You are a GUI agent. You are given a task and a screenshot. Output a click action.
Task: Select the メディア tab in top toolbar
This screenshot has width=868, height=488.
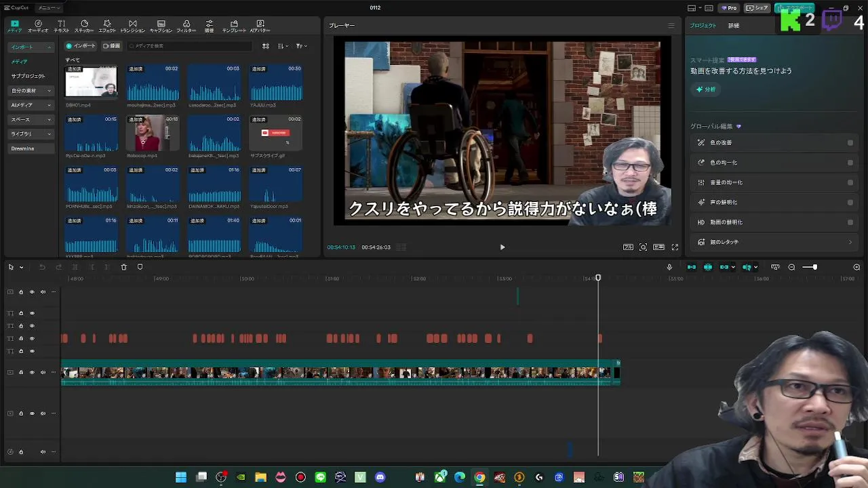[x=14, y=26]
